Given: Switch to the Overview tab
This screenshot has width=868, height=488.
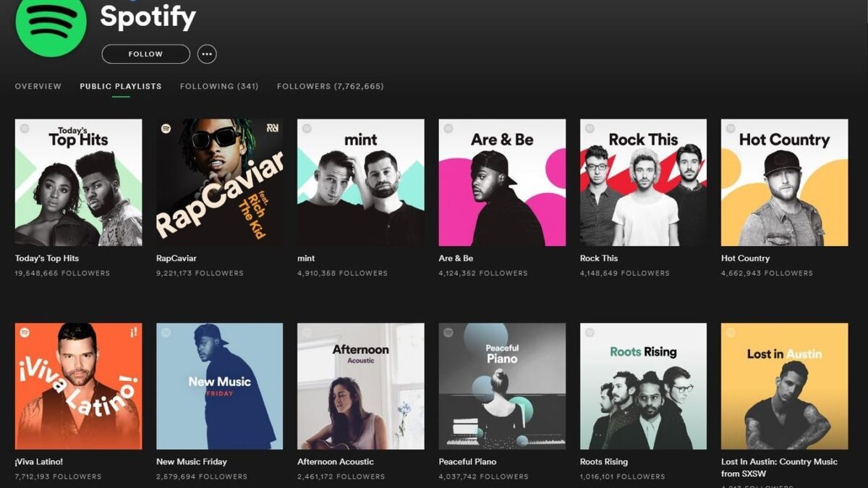Looking at the screenshot, I should pyautogui.click(x=38, y=86).
